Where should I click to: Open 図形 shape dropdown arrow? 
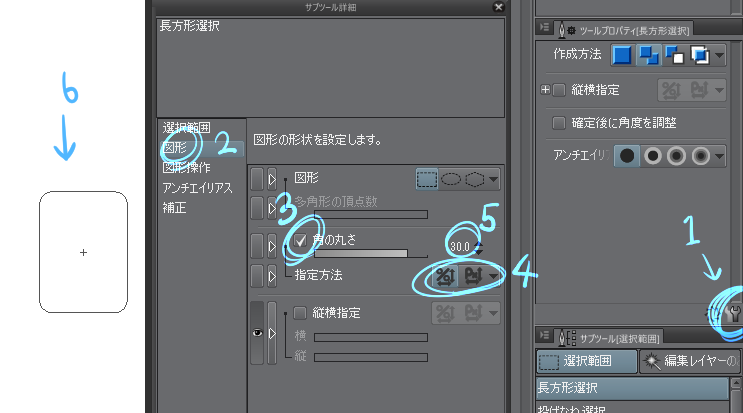(x=493, y=180)
